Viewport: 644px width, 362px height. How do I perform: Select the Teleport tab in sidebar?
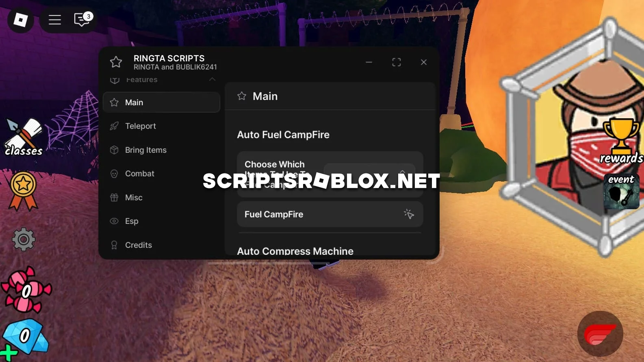[x=140, y=126]
